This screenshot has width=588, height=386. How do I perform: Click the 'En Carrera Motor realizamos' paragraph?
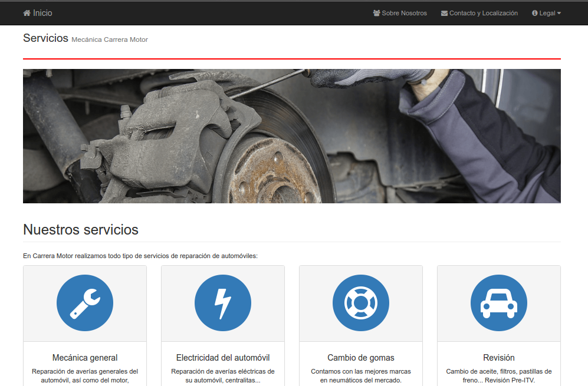[x=140, y=256]
